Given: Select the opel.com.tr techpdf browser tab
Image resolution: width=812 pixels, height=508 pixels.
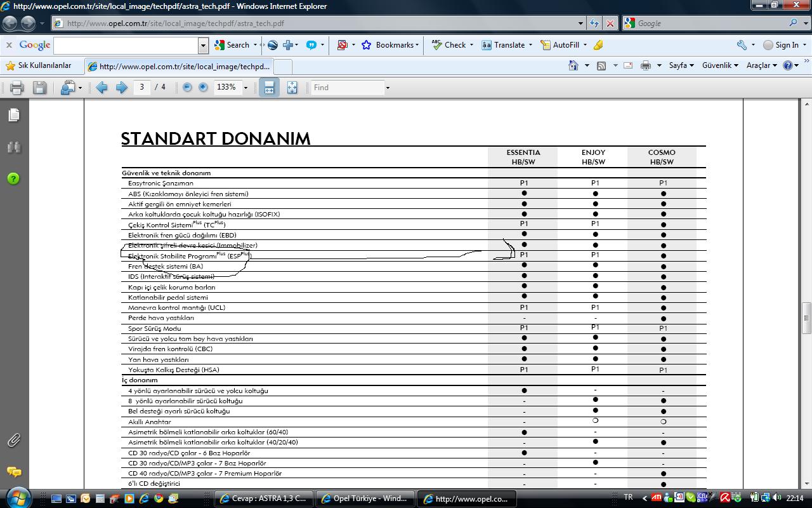Looking at the screenshot, I should (179, 66).
